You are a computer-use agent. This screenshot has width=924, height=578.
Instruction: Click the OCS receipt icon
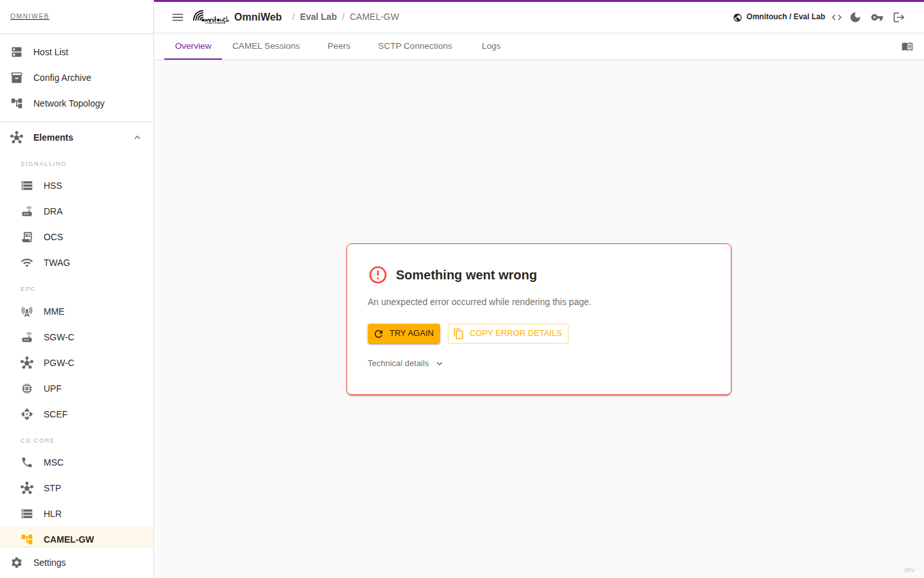(27, 237)
